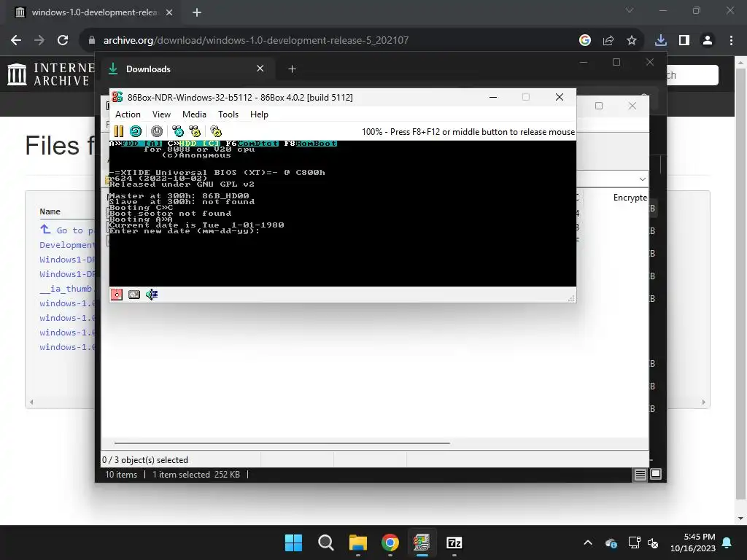Click the 7-Zip horizontal scrollbar

pos(282,443)
